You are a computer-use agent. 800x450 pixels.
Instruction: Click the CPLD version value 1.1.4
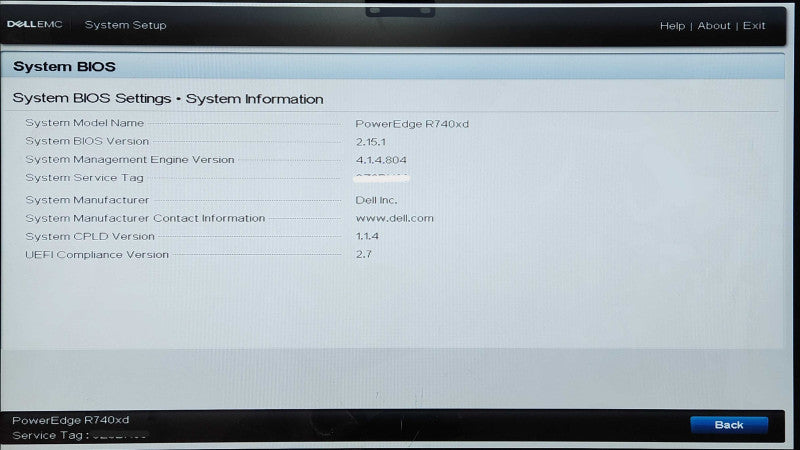pos(367,236)
